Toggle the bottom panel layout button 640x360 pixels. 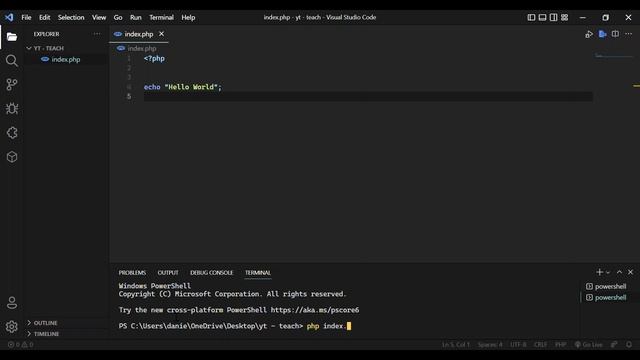pos(542,18)
